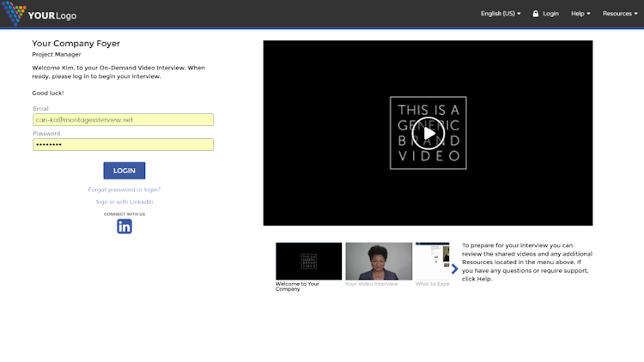This screenshot has height=362, width=644.
Task: Expand the Resources menu
Action: click(x=620, y=14)
